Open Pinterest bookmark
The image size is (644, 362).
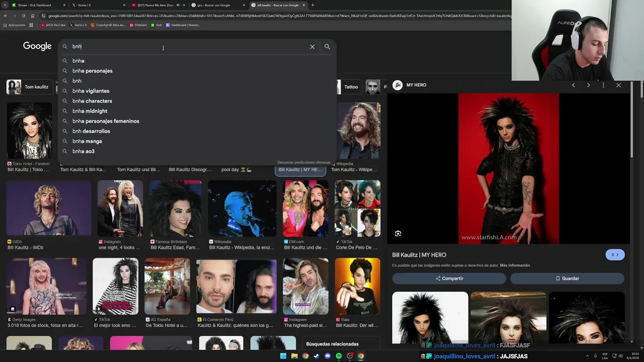[138, 25]
